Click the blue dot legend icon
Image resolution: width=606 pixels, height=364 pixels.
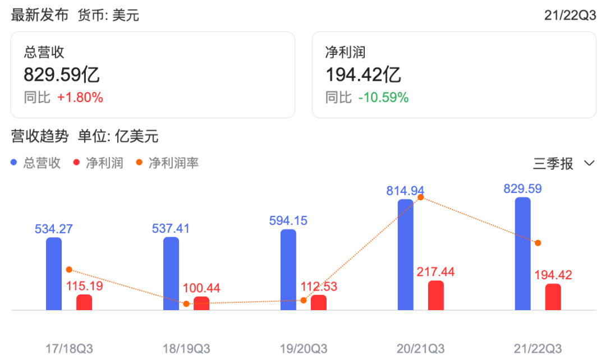14,163
